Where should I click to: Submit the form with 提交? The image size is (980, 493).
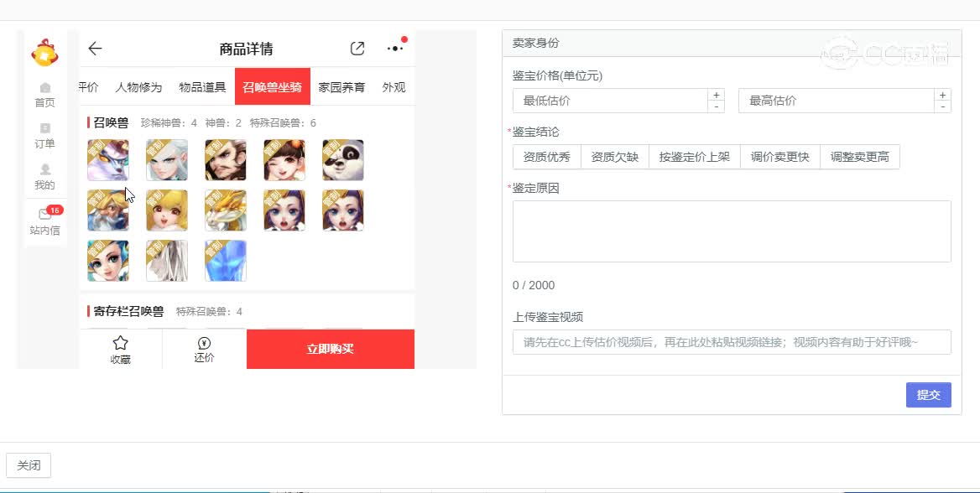click(x=929, y=395)
